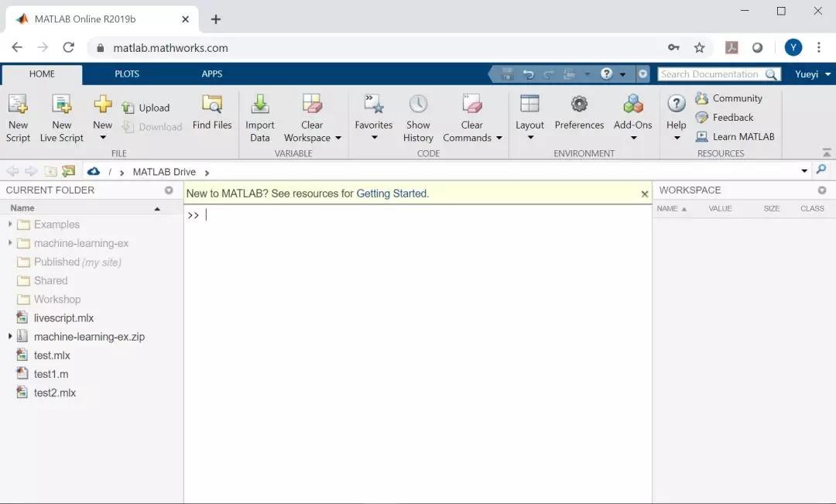The width and height of the screenshot is (836, 504).
Task: Sort workspace by VALUE column
Action: point(720,208)
